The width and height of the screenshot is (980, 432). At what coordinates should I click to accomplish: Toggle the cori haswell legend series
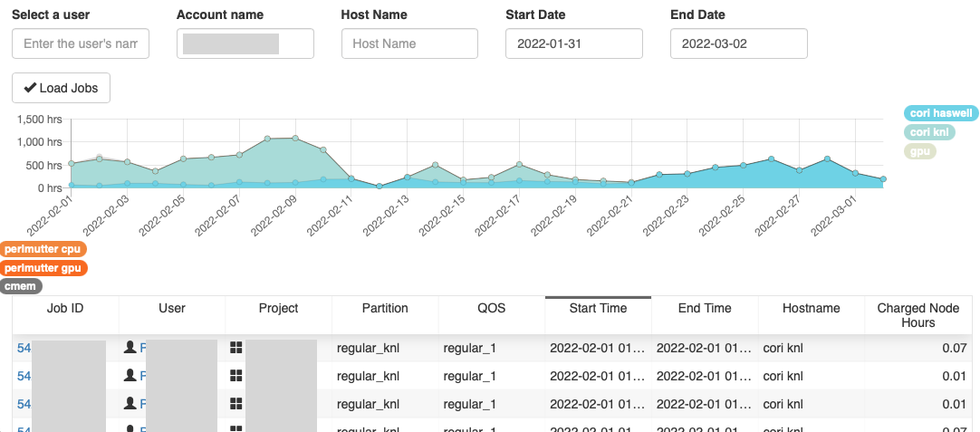click(940, 113)
